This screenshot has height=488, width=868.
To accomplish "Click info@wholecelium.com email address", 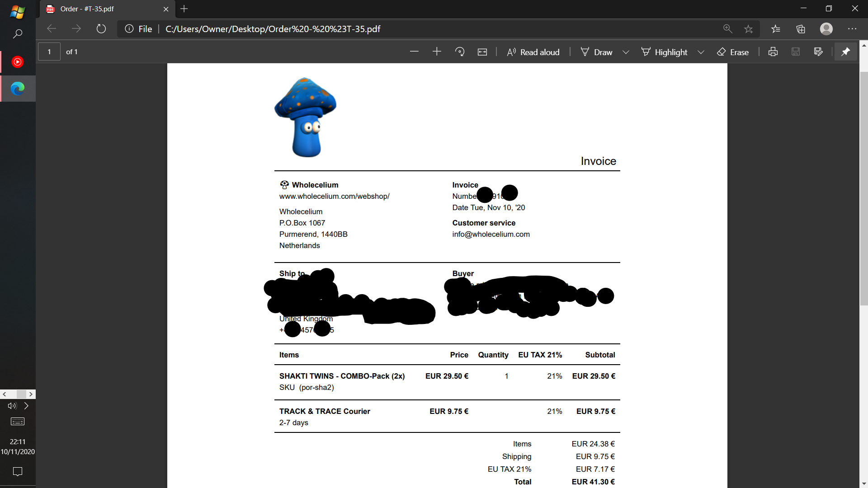I will (x=491, y=234).
